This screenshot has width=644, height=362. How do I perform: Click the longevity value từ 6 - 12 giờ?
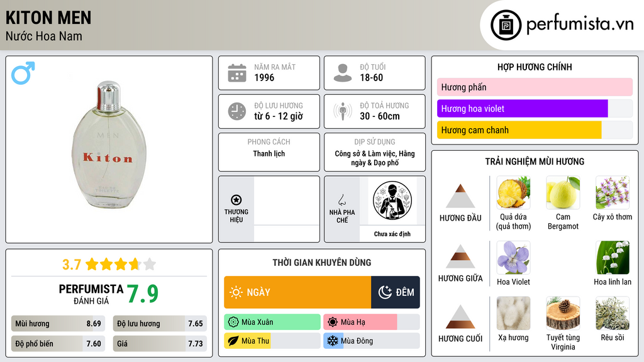coord(279,116)
